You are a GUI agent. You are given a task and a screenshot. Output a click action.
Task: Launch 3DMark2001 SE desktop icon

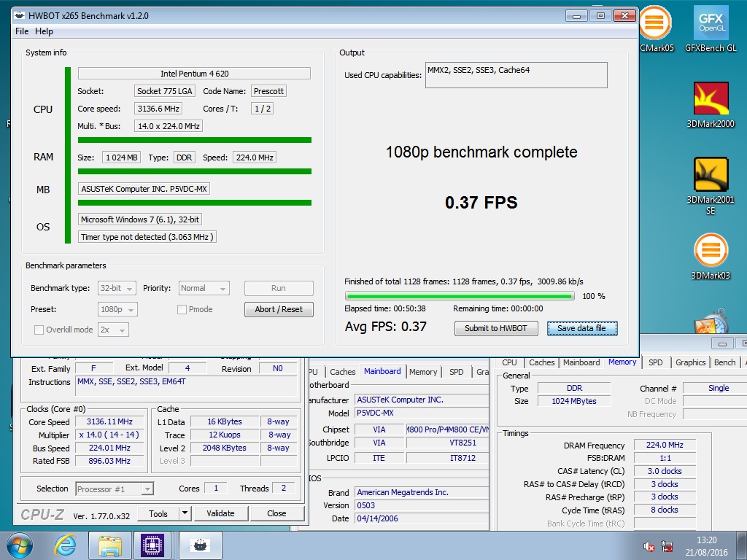[x=711, y=186]
